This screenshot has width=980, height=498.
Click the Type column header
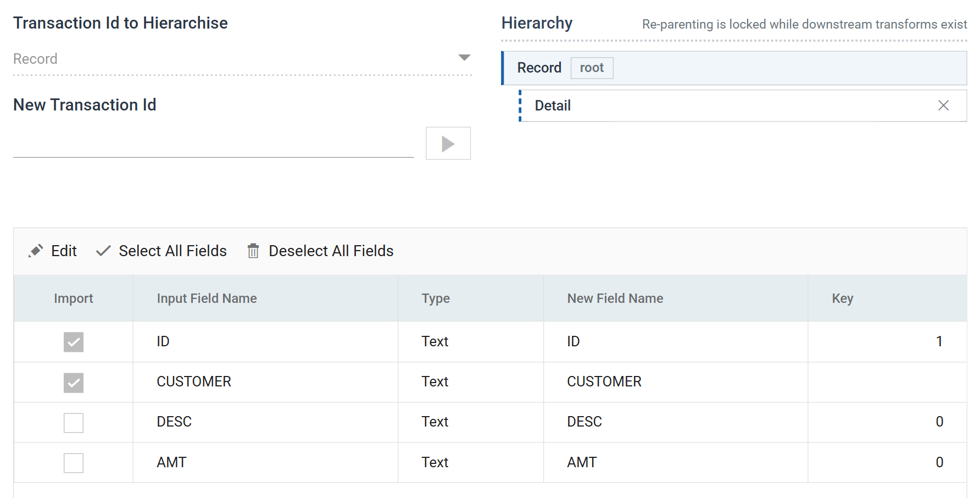pyautogui.click(x=471, y=298)
